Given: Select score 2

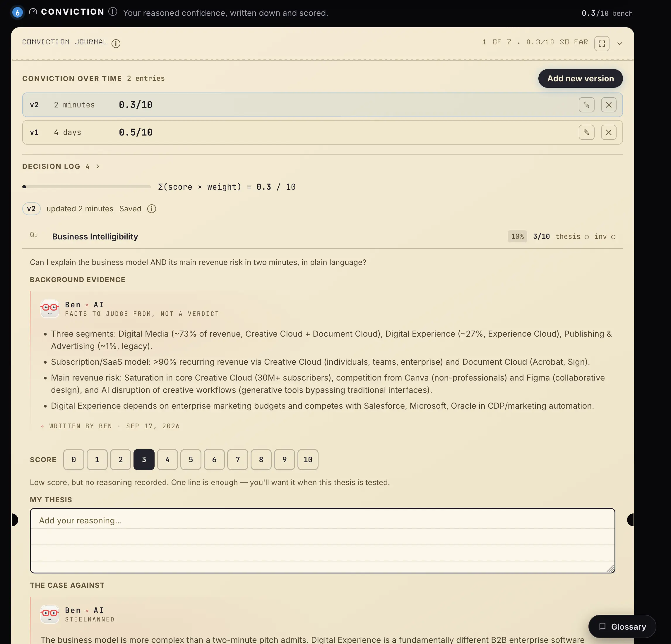Looking at the screenshot, I should (x=121, y=460).
